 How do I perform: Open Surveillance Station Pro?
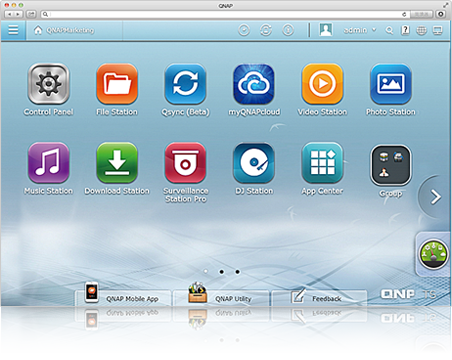click(x=185, y=163)
